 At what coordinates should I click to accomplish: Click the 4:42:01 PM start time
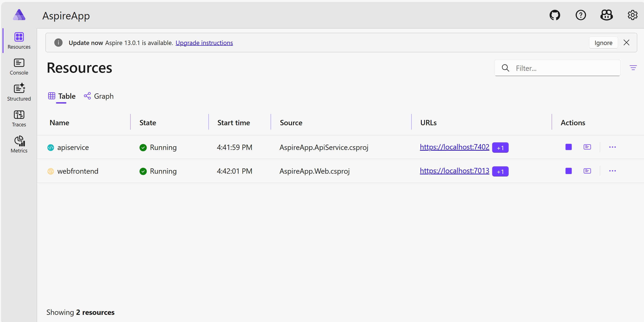click(234, 171)
